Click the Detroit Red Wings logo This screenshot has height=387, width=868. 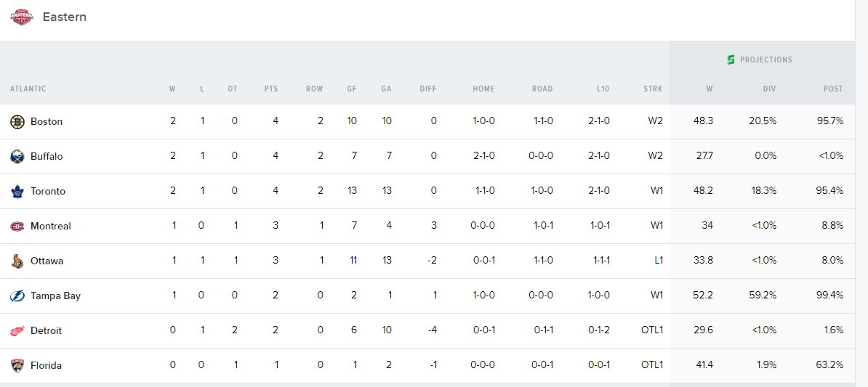[17, 330]
